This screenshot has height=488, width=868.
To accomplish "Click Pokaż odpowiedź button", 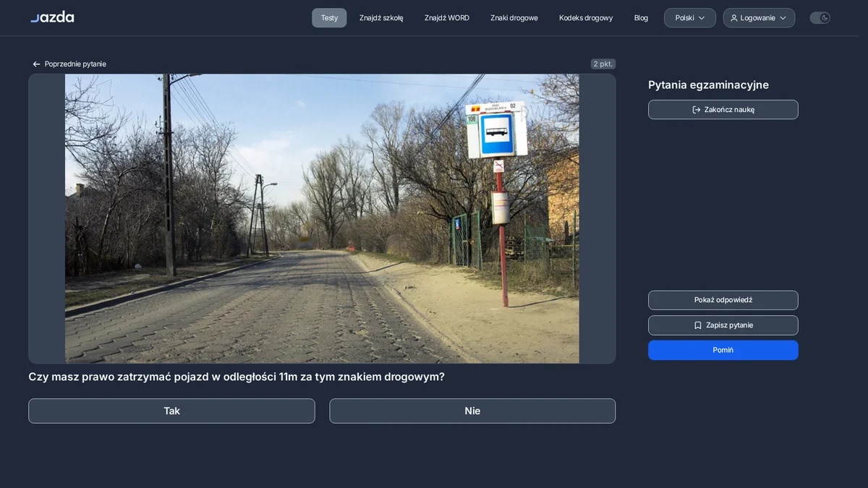I will [x=723, y=300].
